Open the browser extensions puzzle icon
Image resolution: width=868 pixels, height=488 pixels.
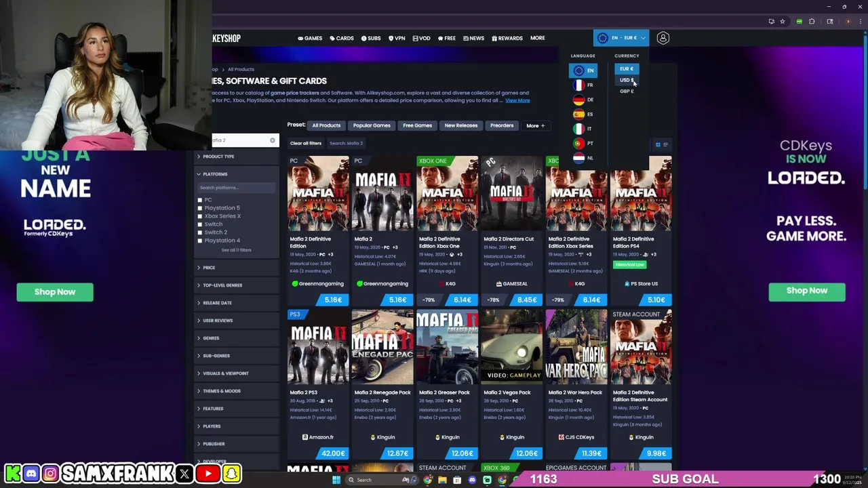(x=812, y=22)
